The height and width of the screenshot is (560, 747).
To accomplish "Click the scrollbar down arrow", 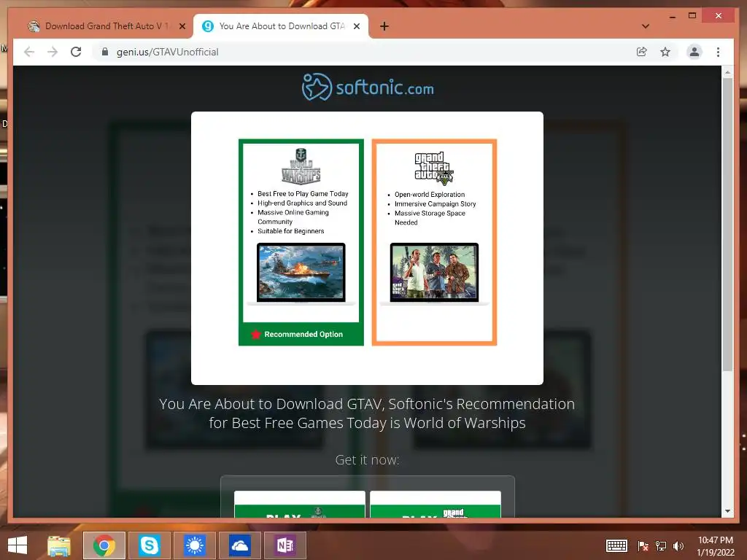I will pyautogui.click(x=727, y=511).
